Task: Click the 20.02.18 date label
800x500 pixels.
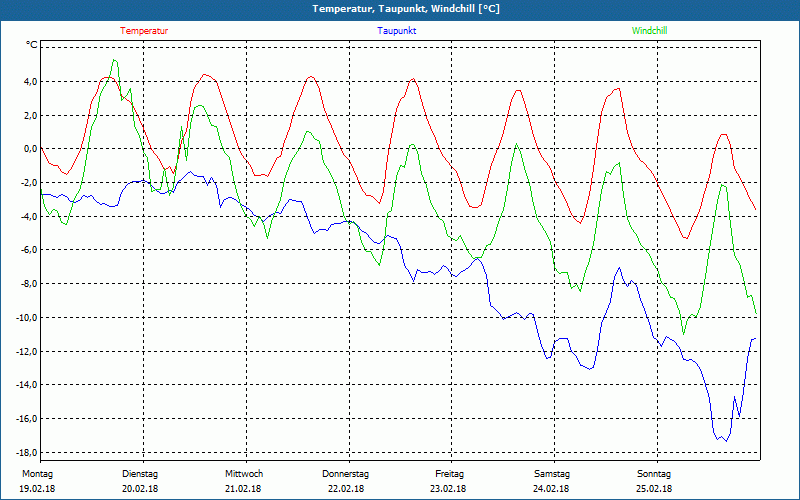Action: tap(140, 489)
